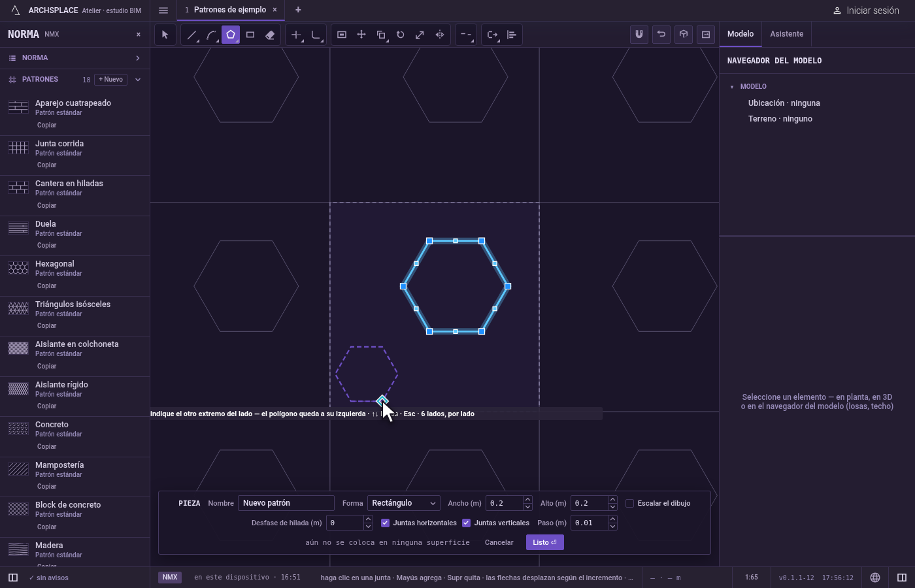Choose the move tool with crossed arrows
Viewport: 915px width, 588px height.
click(361, 35)
